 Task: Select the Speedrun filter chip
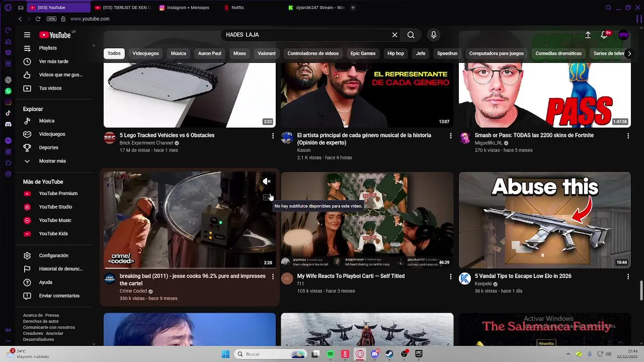coord(447,53)
